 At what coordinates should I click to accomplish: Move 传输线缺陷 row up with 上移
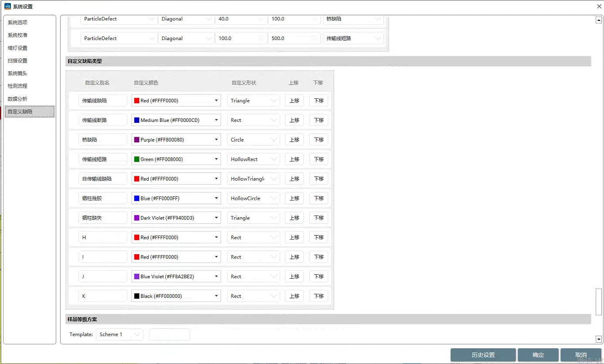[294, 101]
